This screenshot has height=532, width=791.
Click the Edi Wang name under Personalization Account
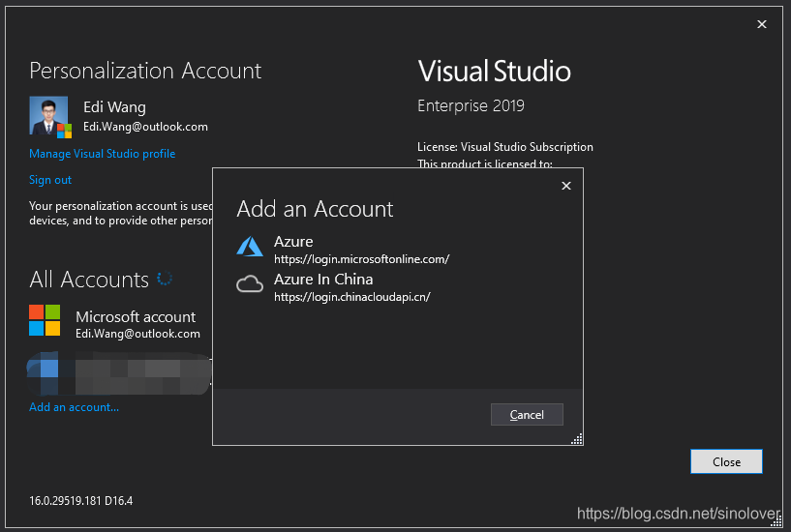114,106
